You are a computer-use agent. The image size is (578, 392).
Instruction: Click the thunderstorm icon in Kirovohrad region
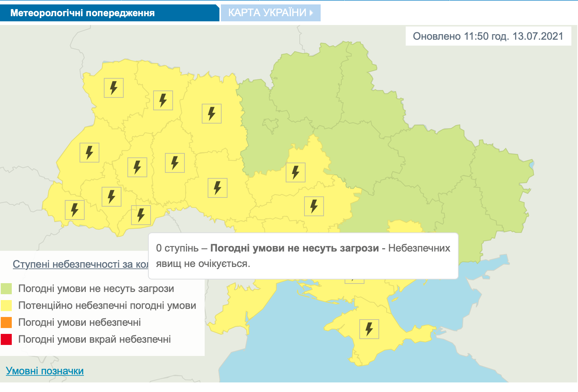pos(314,206)
